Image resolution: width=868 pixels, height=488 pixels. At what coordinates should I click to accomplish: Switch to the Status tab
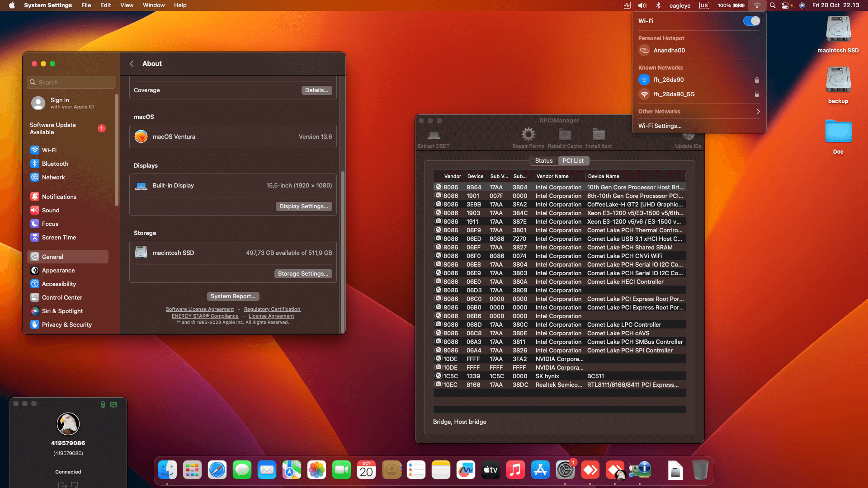(543, 160)
